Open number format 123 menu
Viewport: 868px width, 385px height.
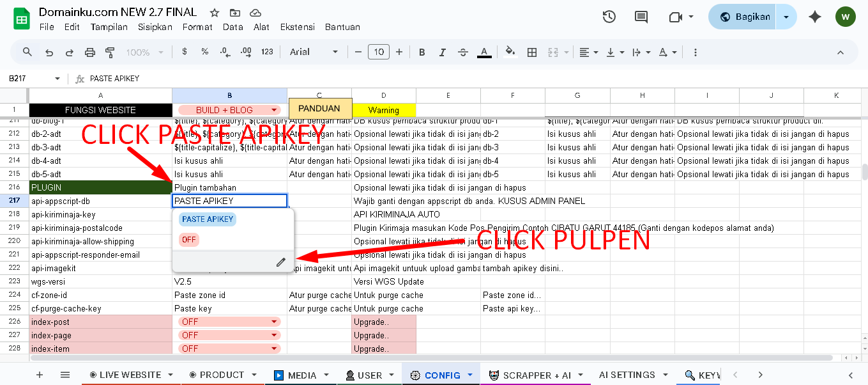[267, 52]
